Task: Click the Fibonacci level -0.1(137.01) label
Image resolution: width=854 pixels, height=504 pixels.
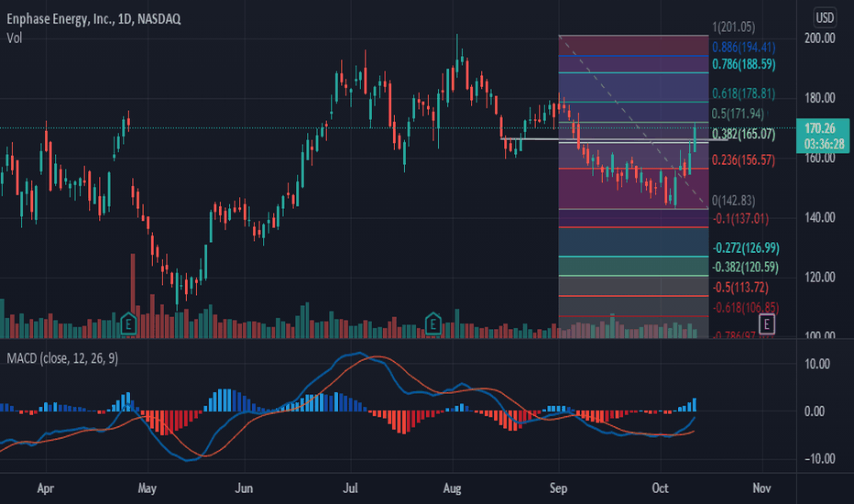Action: coord(740,219)
